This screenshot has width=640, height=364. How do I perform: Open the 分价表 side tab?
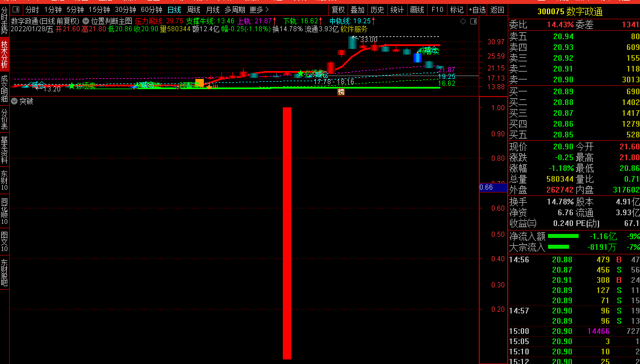pos(5,119)
